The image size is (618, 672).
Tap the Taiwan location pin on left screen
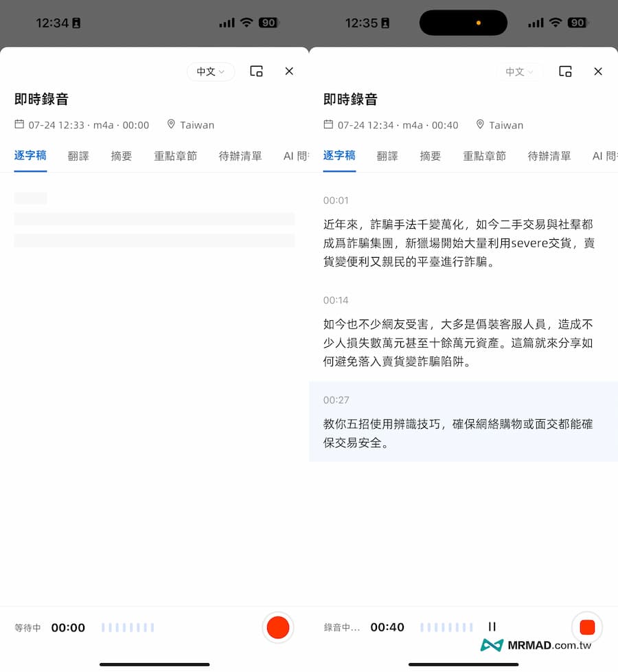coord(171,124)
